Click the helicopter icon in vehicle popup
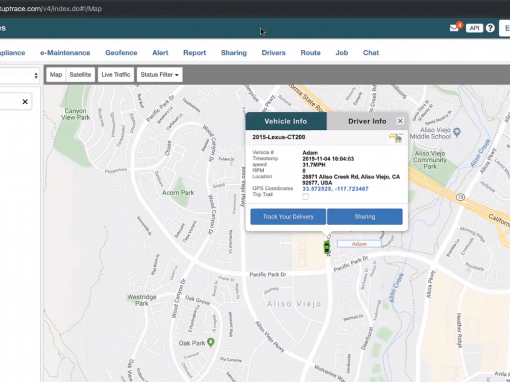The height and width of the screenshot is (382, 510). [x=396, y=138]
